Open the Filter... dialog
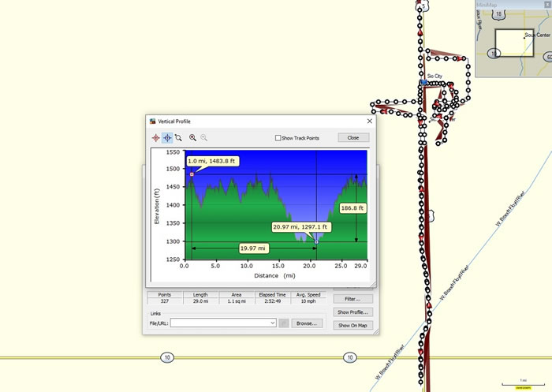 point(352,299)
